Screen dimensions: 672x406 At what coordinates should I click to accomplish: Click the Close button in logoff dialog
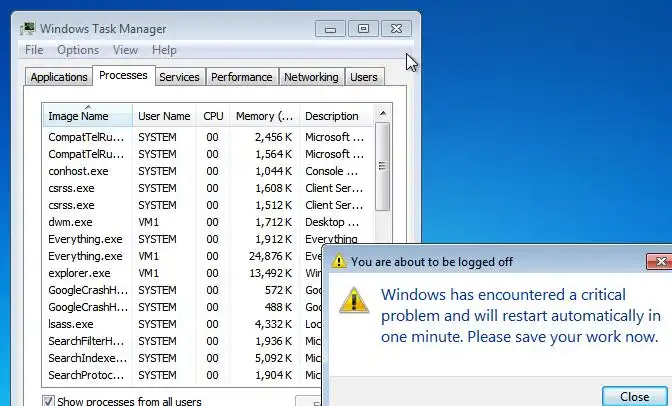tap(635, 397)
